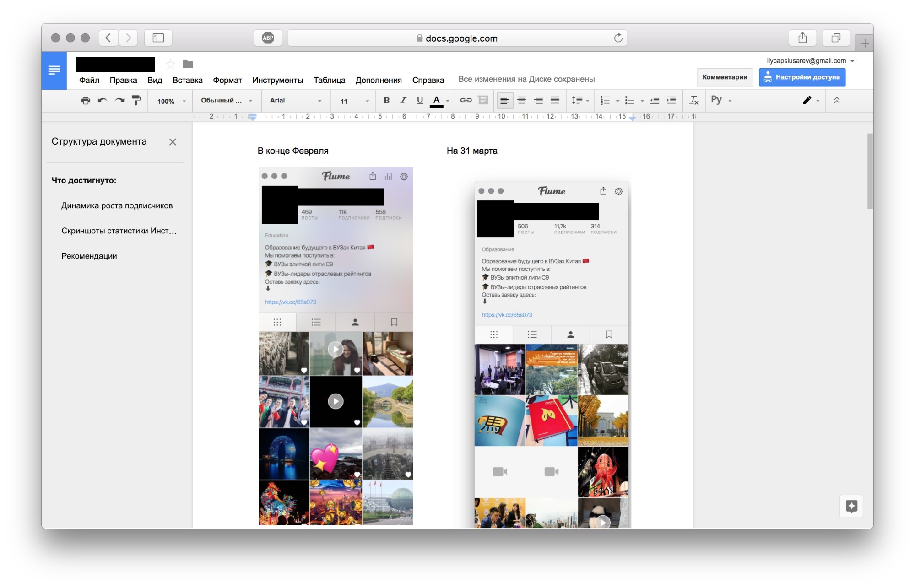Select the Paint format tool

[x=136, y=100]
